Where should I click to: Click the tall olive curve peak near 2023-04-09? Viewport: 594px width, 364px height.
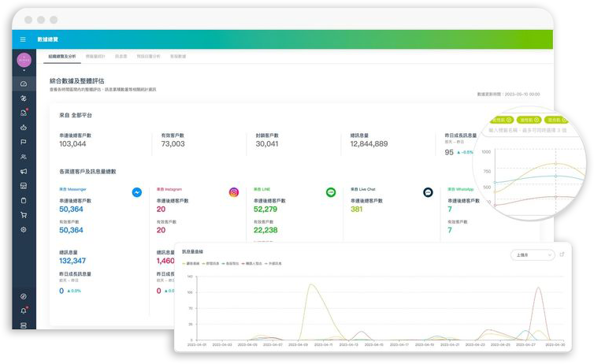pyautogui.click(x=311, y=284)
